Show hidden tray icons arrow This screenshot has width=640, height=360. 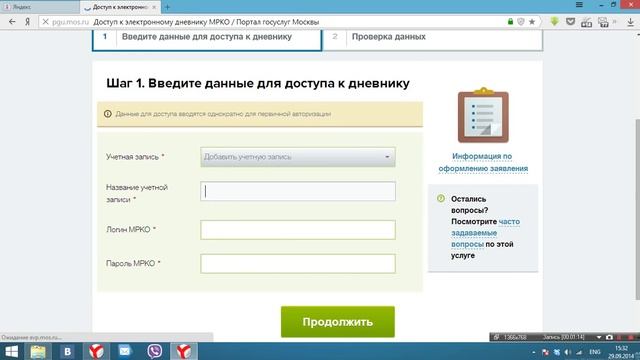(x=534, y=352)
